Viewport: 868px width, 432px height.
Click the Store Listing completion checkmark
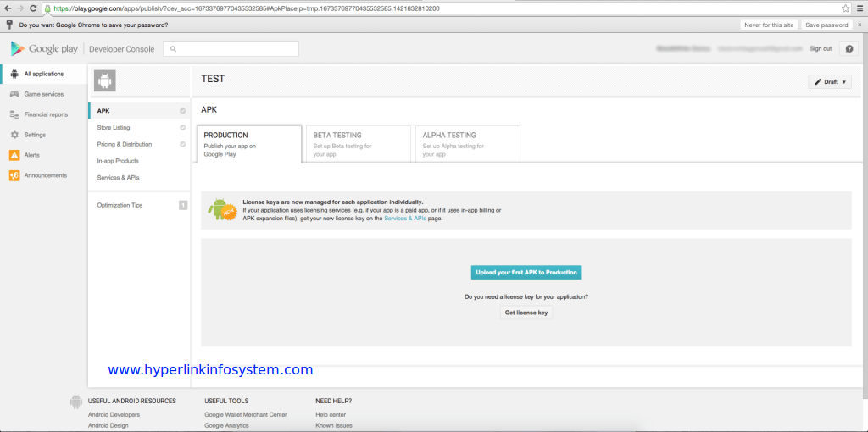click(183, 127)
